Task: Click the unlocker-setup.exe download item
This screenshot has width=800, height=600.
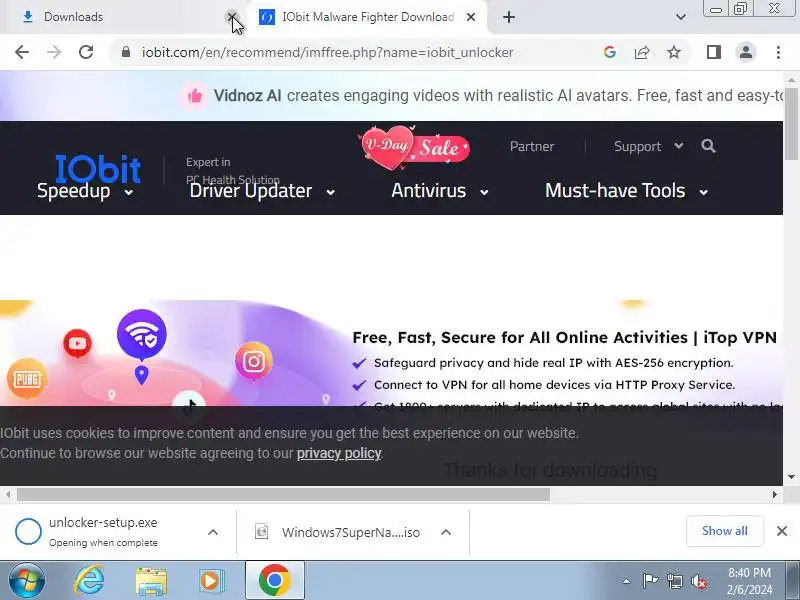Action: click(x=103, y=532)
